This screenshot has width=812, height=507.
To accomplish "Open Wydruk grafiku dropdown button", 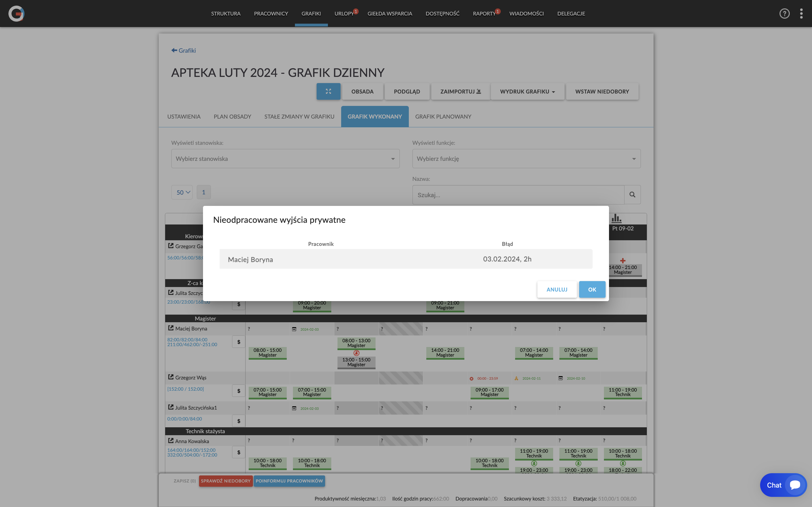I will point(527,92).
